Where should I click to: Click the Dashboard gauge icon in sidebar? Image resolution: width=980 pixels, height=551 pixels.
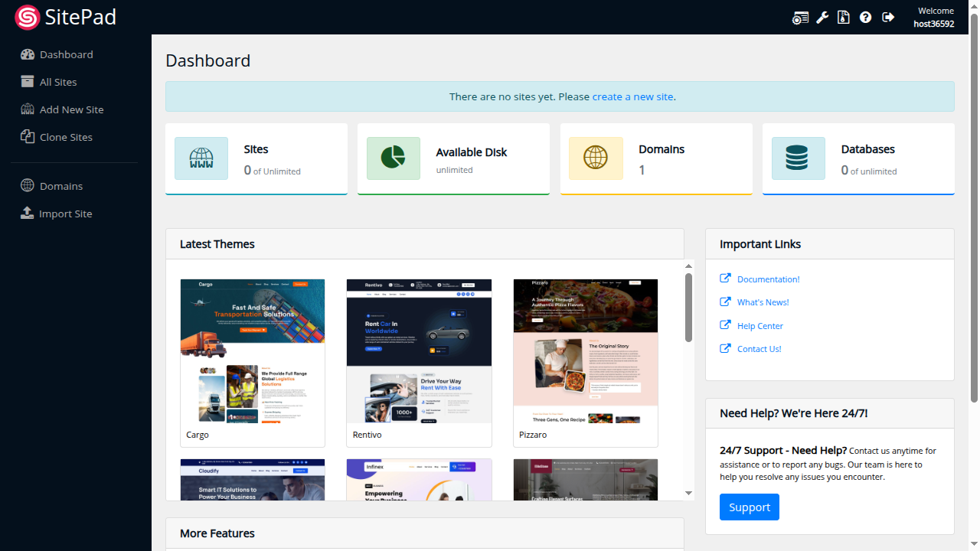click(28, 54)
